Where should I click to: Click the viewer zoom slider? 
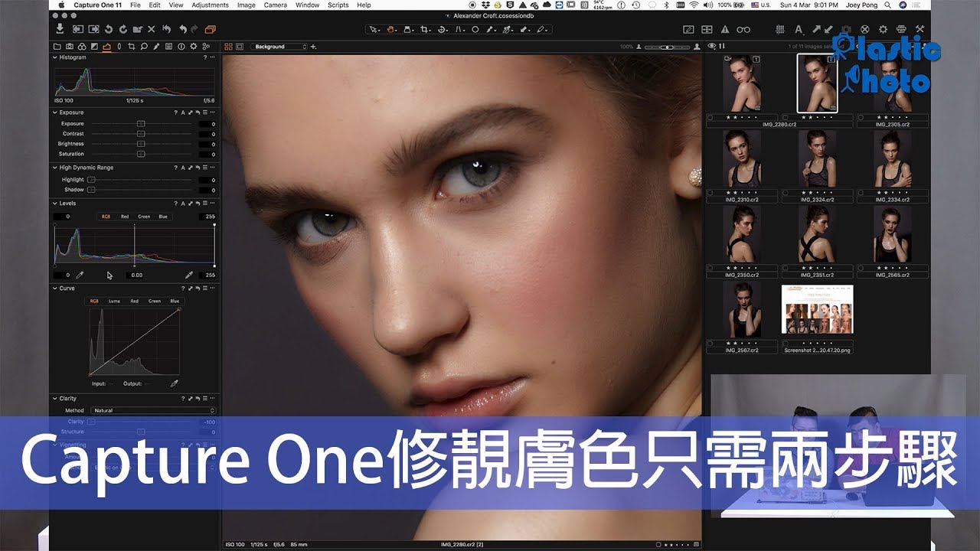coord(668,47)
